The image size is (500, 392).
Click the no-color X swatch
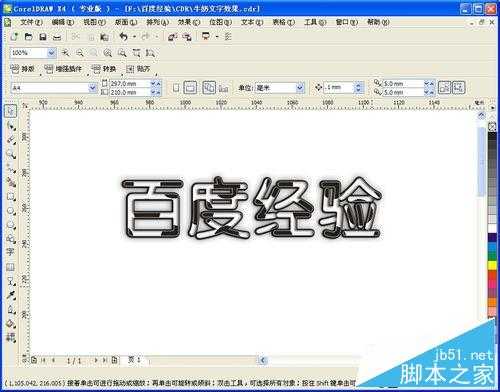pos(492,127)
